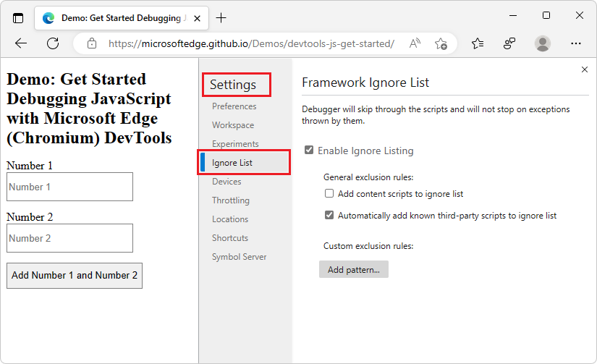Open the Preferences settings page
The width and height of the screenshot is (597, 364).
tap(234, 106)
